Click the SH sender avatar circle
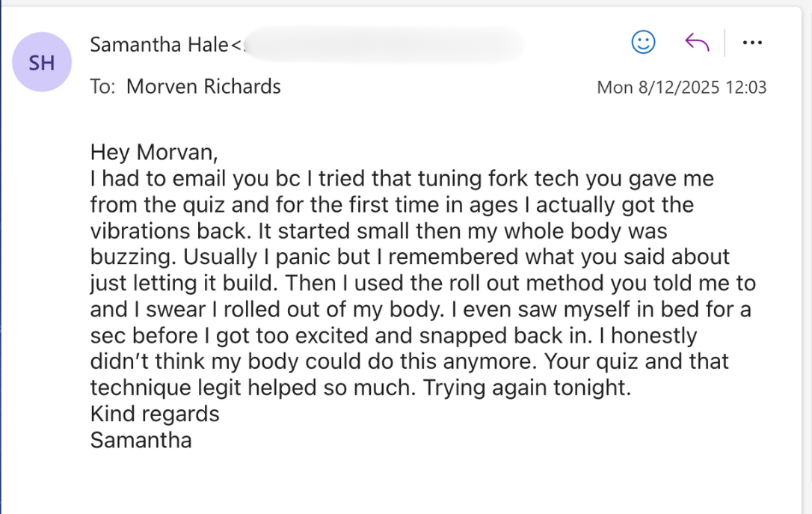The image size is (812, 514). point(42,63)
